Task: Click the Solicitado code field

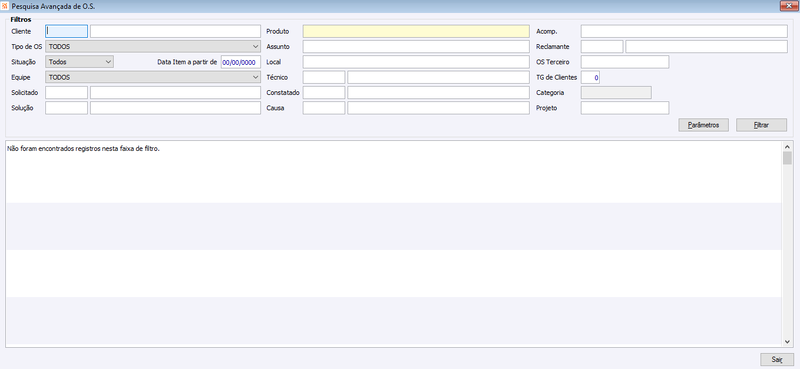Action: 66,92
